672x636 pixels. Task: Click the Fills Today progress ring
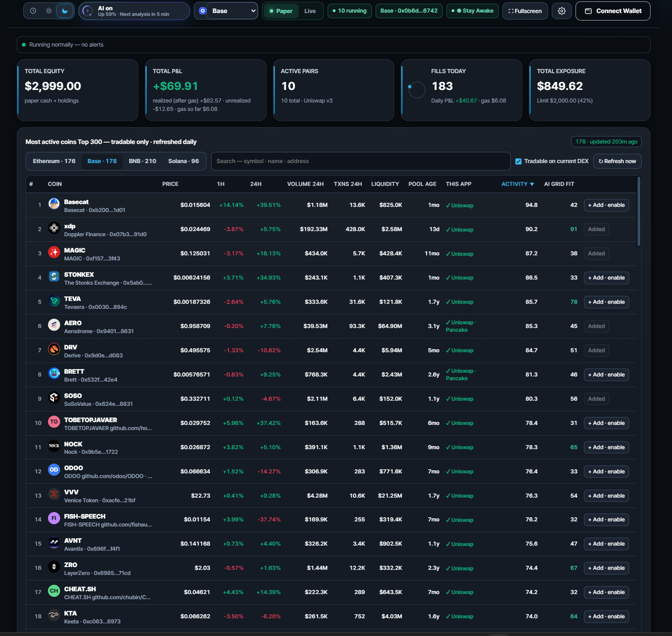pos(417,90)
